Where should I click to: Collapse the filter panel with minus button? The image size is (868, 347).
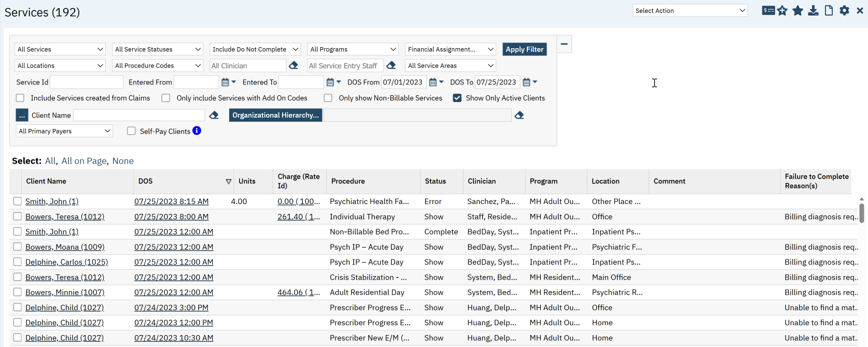(x=564, y=44)
